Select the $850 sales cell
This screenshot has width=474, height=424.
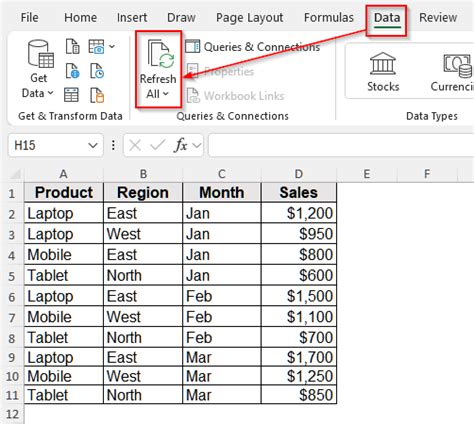tap(299, 395)
